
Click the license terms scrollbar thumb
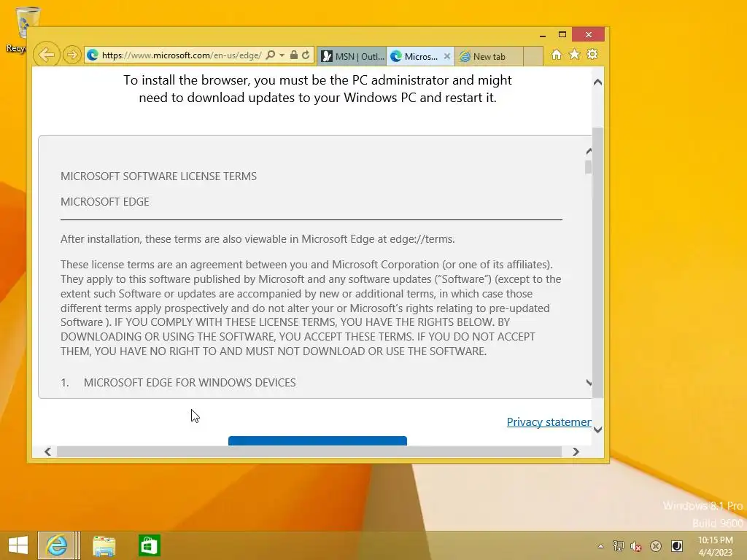click(589, 167)
